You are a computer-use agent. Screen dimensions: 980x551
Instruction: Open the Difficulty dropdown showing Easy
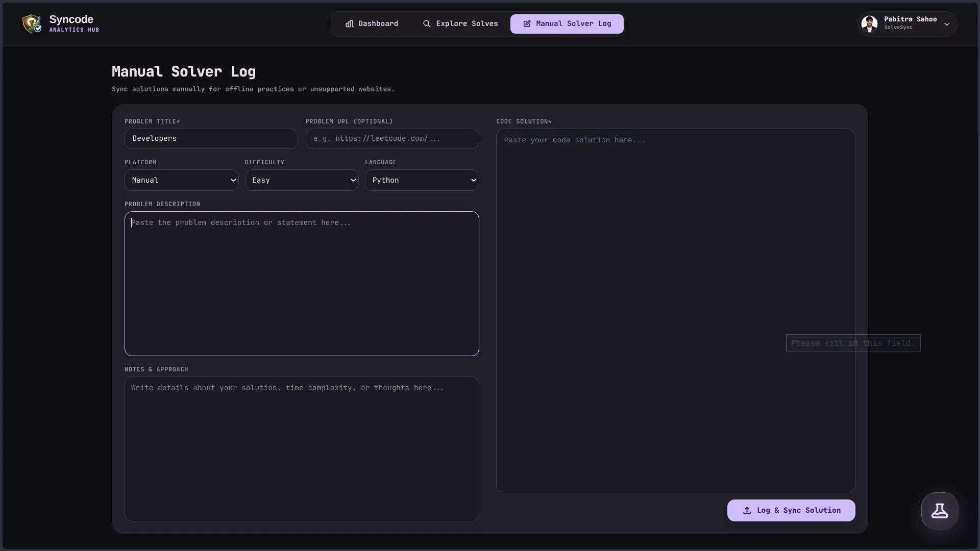[302, 180]
